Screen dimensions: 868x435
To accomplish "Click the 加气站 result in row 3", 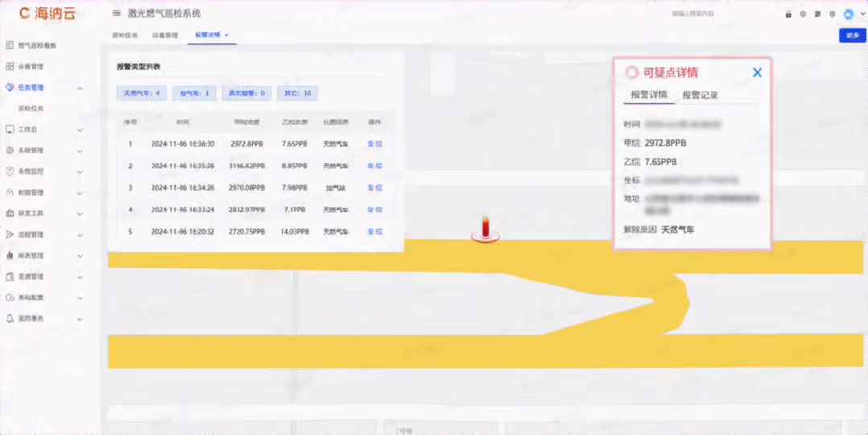I will click(336, 188).
